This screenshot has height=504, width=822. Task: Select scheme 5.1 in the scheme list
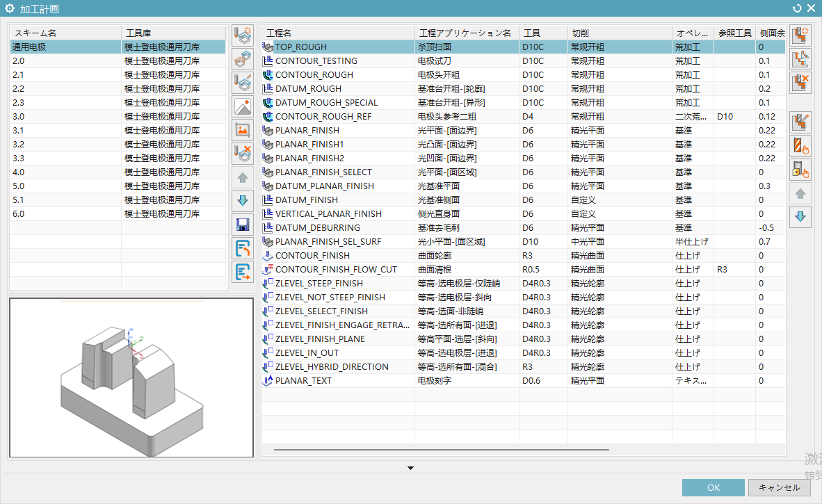pyautogui.click(x=118, y=200)
